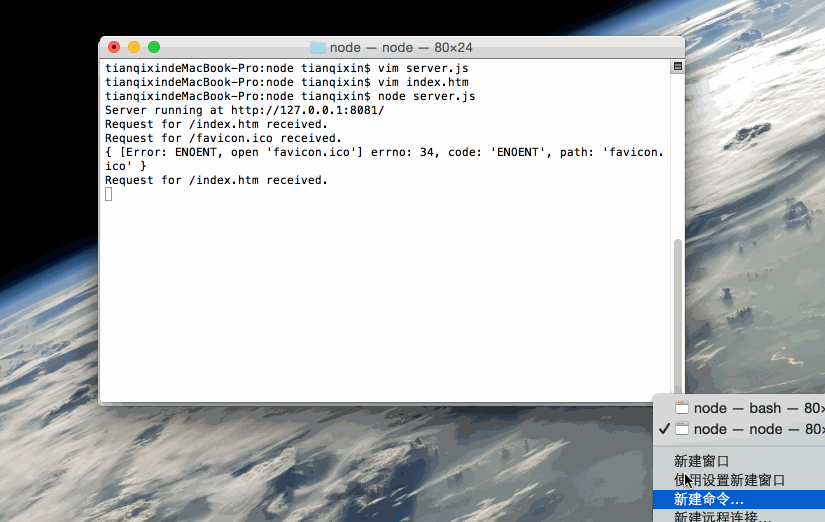The image size is (825, 522).
Task: Select the highlighted 新建命令… item
Action: point(739,499)
